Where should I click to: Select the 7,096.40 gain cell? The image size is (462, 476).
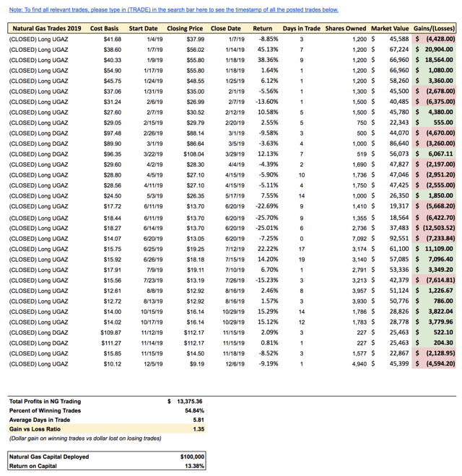434,259
